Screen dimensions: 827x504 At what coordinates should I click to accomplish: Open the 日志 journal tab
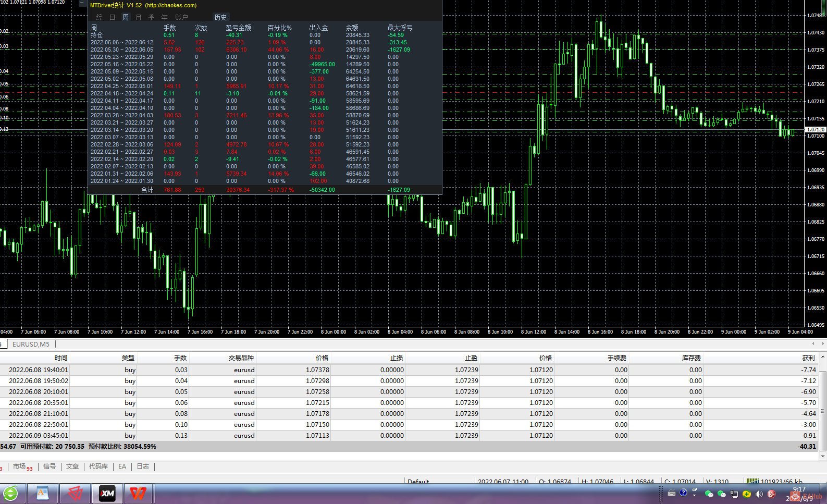click(x=142, y=466)
